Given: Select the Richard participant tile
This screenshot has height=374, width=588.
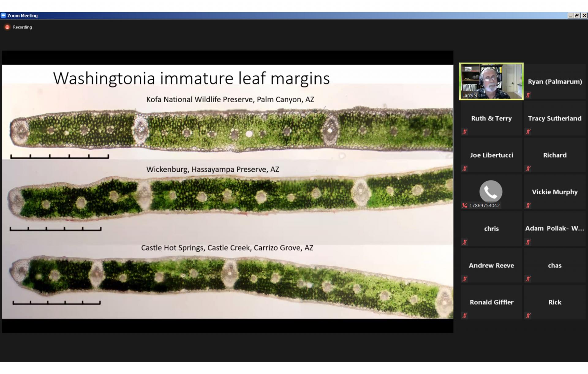Looking at the screenshot, I should (555, 155).
